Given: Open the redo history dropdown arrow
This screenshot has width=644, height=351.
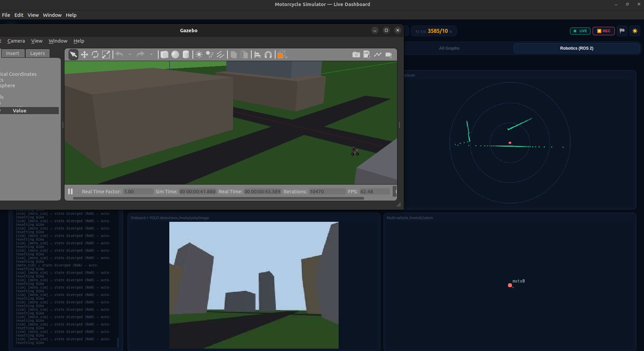Looking at the screenshot, I should pos(151,55).
